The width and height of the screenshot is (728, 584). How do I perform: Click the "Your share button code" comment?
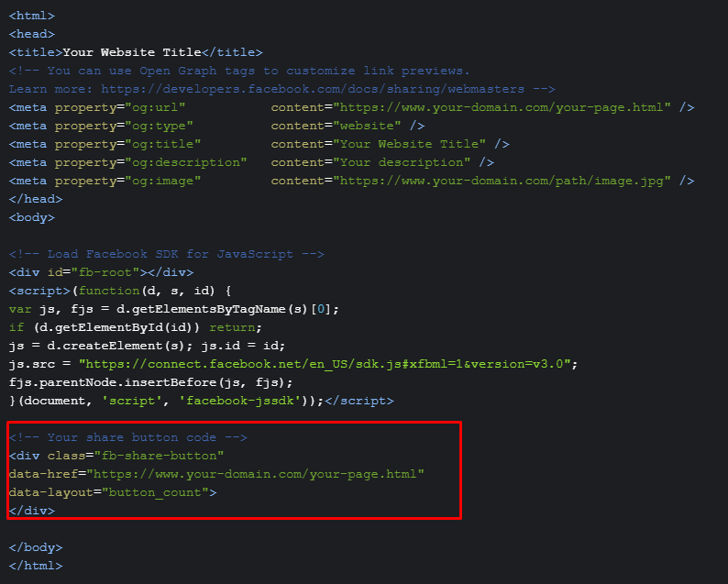[x=128, y=437]
